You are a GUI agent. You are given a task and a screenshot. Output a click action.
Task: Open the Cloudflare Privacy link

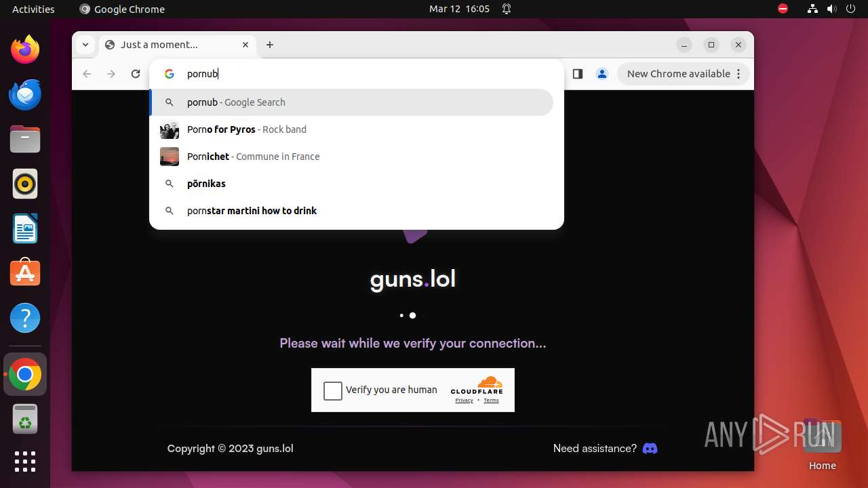[x=464, y=401]
